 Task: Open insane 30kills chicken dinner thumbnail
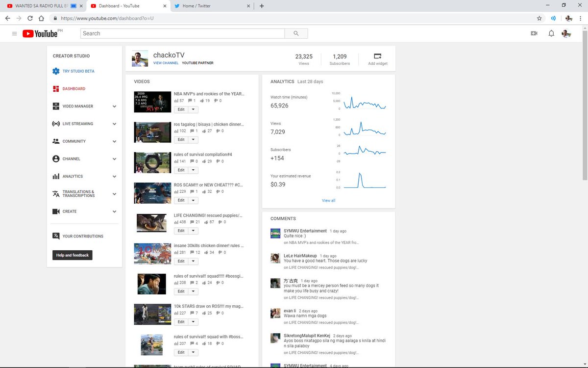[152, 253]
